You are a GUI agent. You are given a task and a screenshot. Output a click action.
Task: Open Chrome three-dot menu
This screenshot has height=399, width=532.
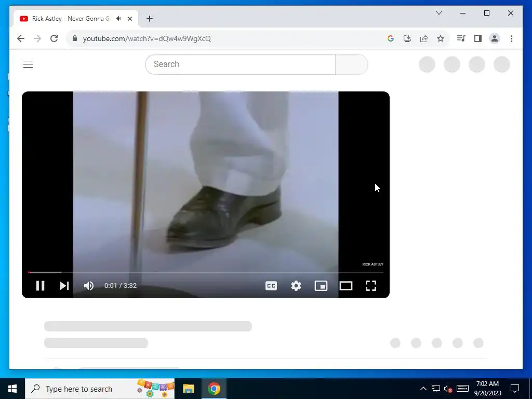point(511,38)
